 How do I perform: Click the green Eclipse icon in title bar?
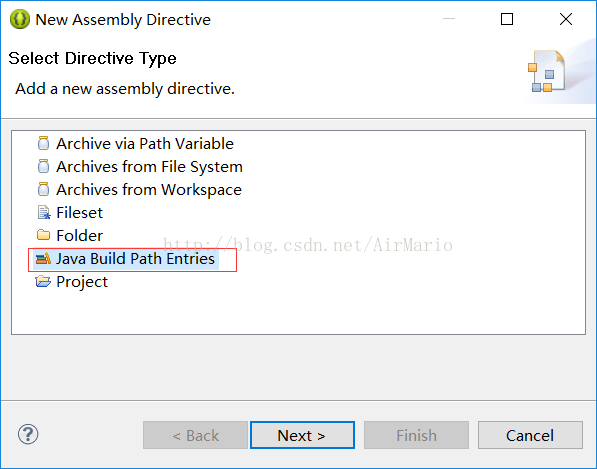[19, 19]
